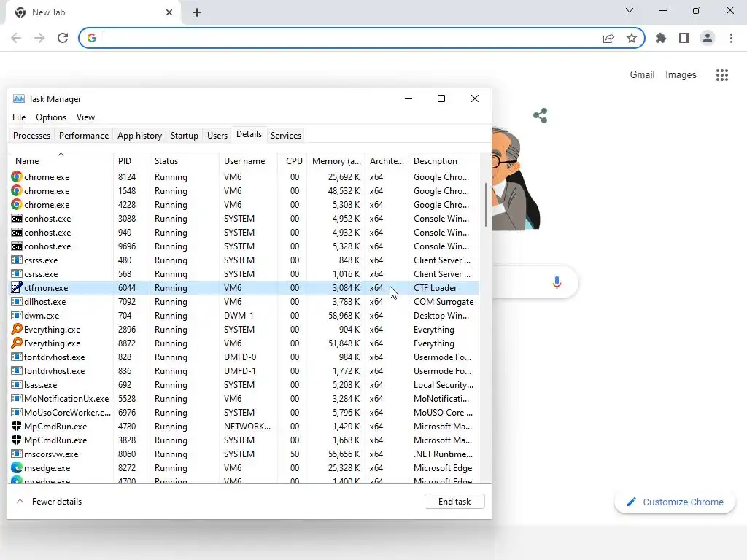Select chrome.exe with PID 8124
This screenshot has width=747, height=560.
pos(244,176)
